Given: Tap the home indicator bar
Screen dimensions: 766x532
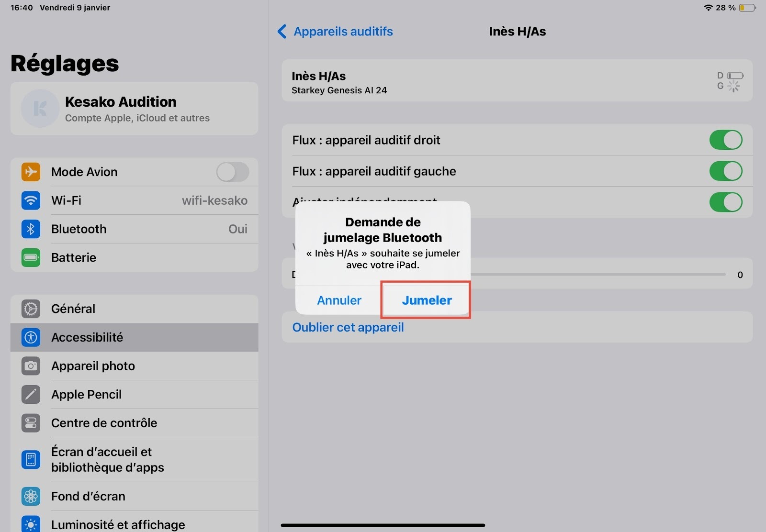Looking at the screenshot, I should tap(383, 525).
